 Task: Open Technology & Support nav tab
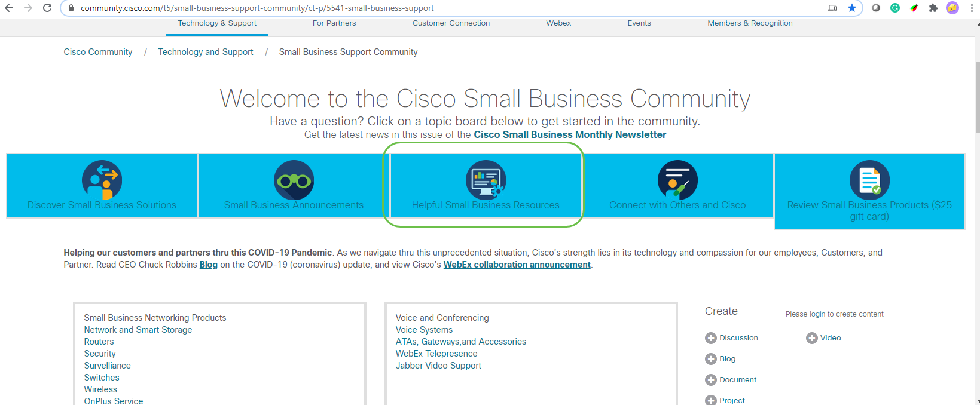tap(217, 23)
